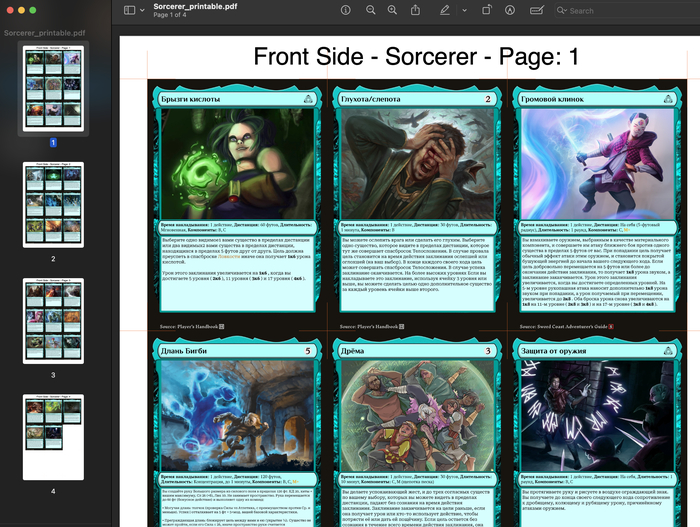Select the Highlight pen tool
The height and width of the screenshot is (527, 700).
(445, 10)
